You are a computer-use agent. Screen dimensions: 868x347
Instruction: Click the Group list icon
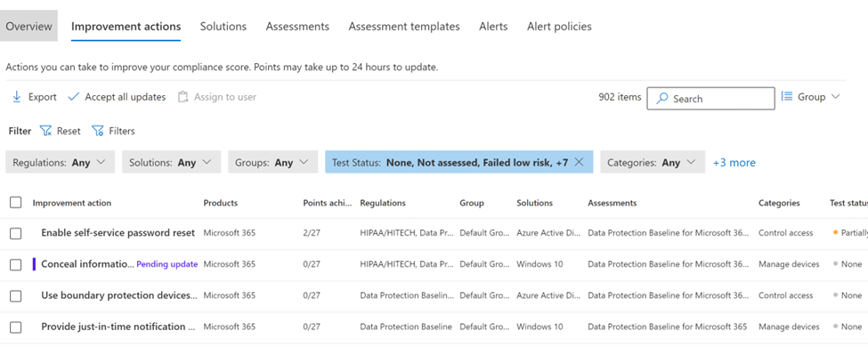[787, 96]
